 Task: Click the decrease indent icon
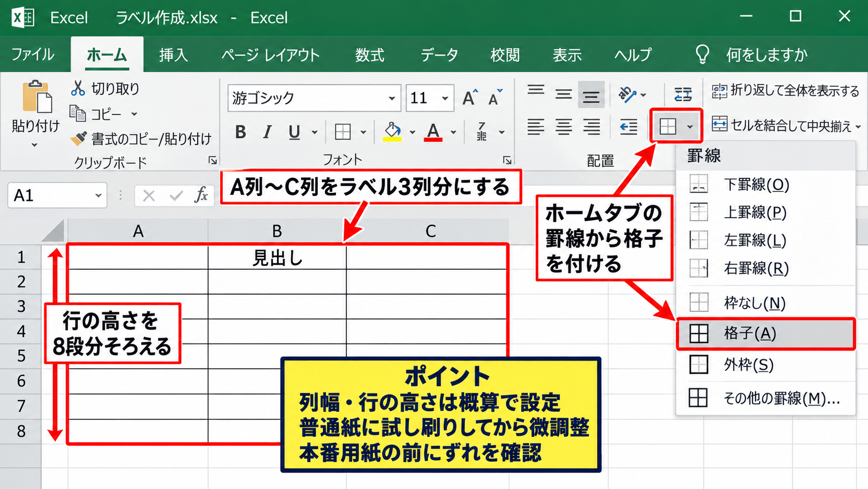point(628,126)
